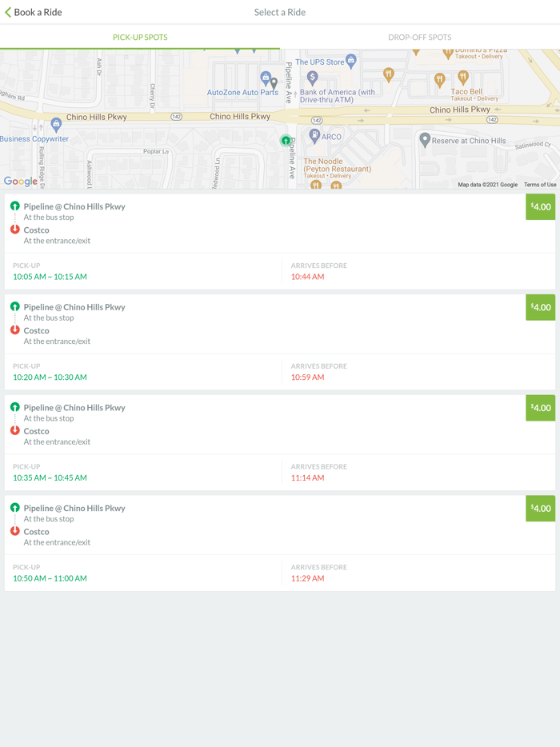The width and height of the screenshot is (560, 747).
Task: Click red drop-off arrow icon in 10:05 AM ride
Action: (15, 230)
